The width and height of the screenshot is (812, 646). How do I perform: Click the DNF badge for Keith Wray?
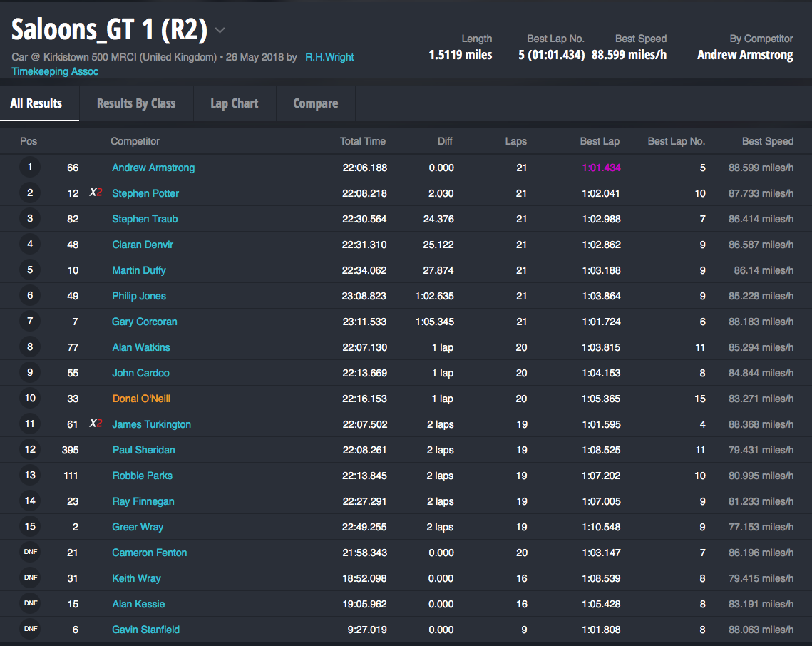click(30, 578)
